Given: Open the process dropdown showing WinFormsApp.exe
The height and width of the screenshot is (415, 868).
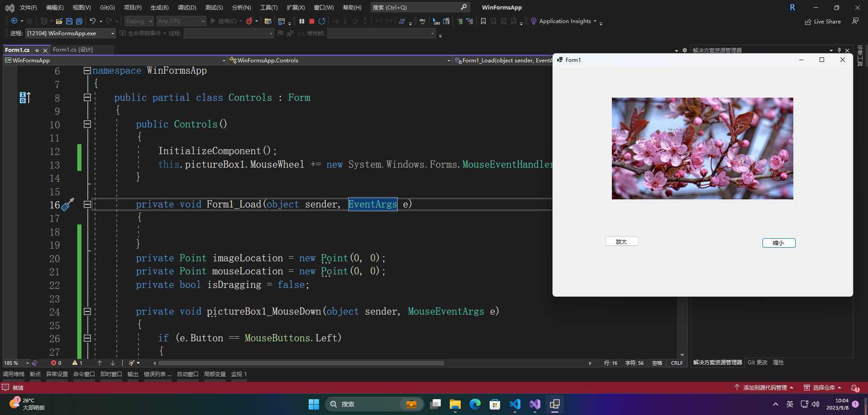Looking at the screenshot, I should pos(71,33).
